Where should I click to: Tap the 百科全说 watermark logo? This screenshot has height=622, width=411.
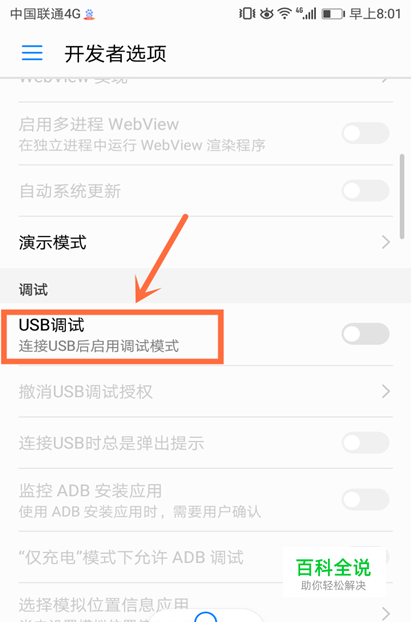334,573
